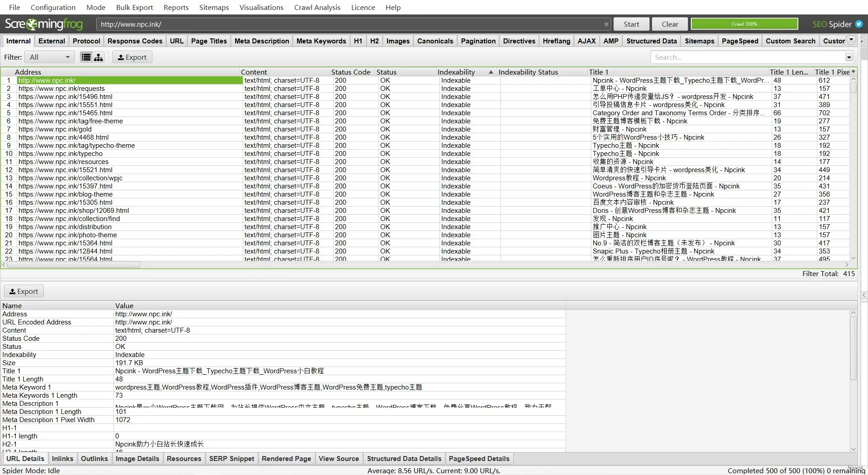Open the Reports menu
Image resolution: width=868 pixels, height=475 pixels.
176,7
